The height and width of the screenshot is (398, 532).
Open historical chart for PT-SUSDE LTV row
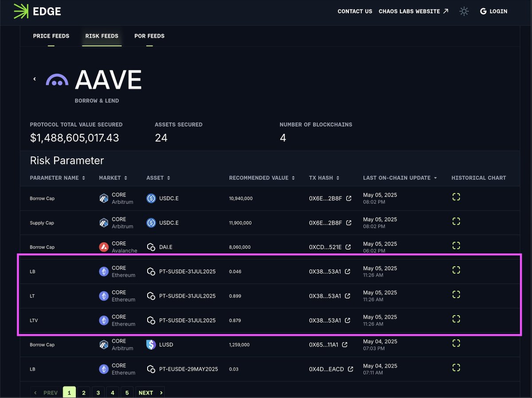coord(456,319)
